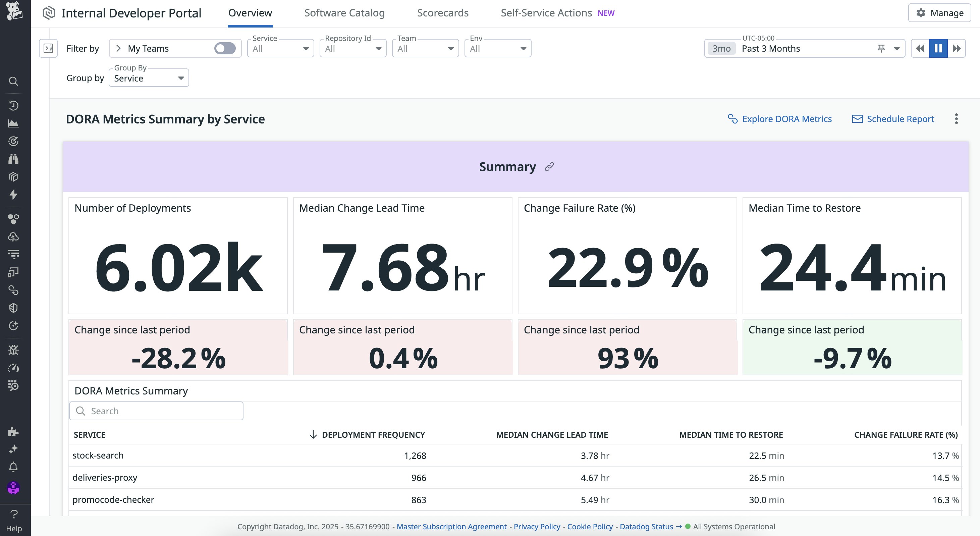Click the Summary section link icon
The width and height of the screenshot is (980, 536).
pos(549,167)
